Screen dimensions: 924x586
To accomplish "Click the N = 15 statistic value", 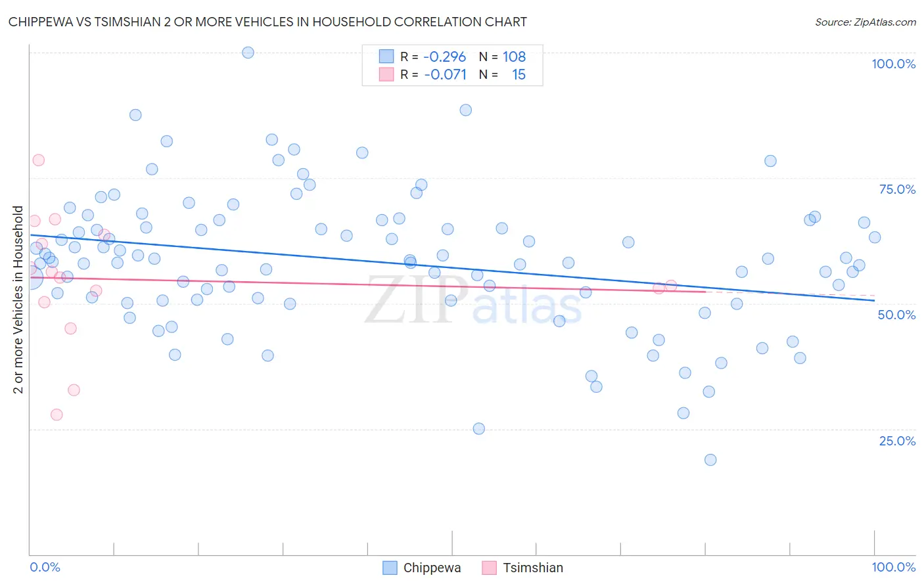I will pos(502,74).
